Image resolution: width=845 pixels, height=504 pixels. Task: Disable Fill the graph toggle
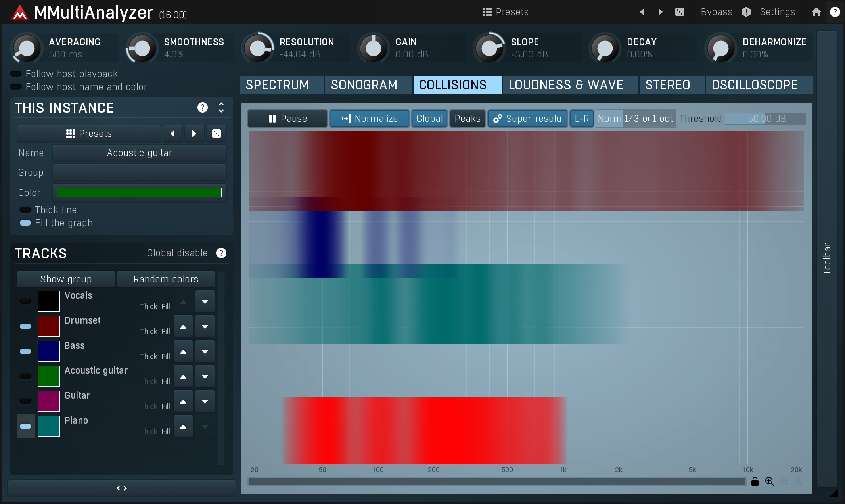point(25,223)
